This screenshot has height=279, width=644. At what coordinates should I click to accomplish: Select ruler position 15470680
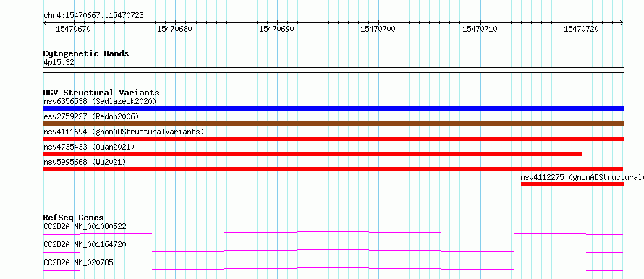tap(175, 29)
